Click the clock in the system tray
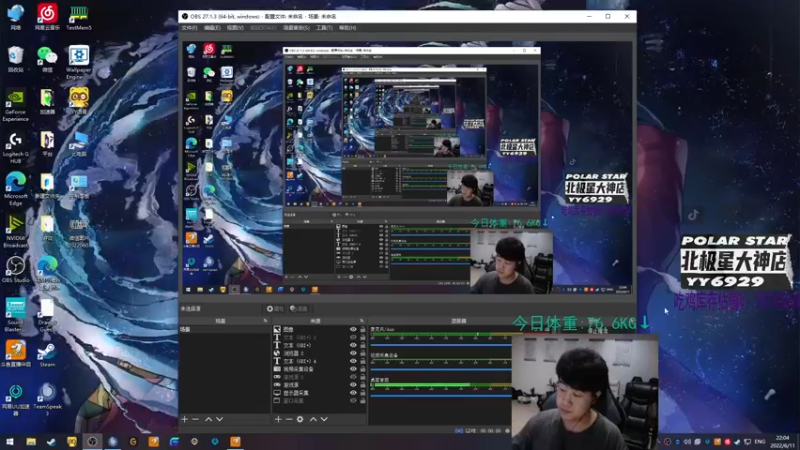The width and height of the screenshot is (800, 450). pos(782,441)
